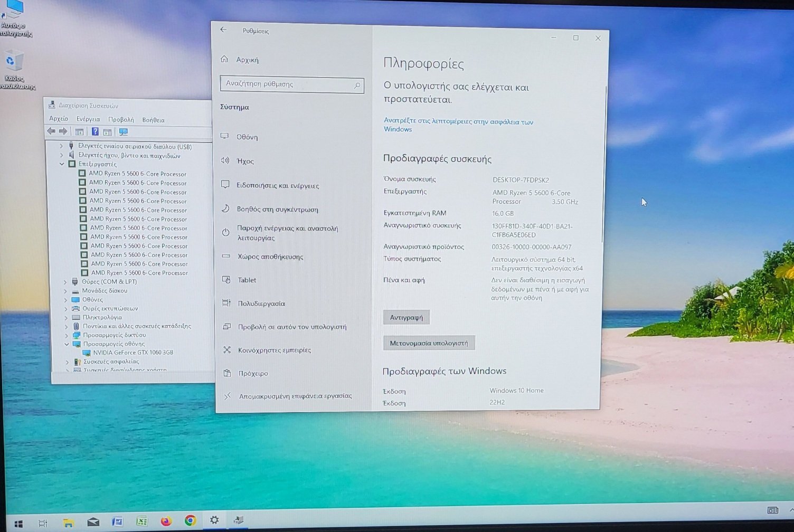Click the Settings back arrow beside Ρυθμίσεις

pos(223,30)
